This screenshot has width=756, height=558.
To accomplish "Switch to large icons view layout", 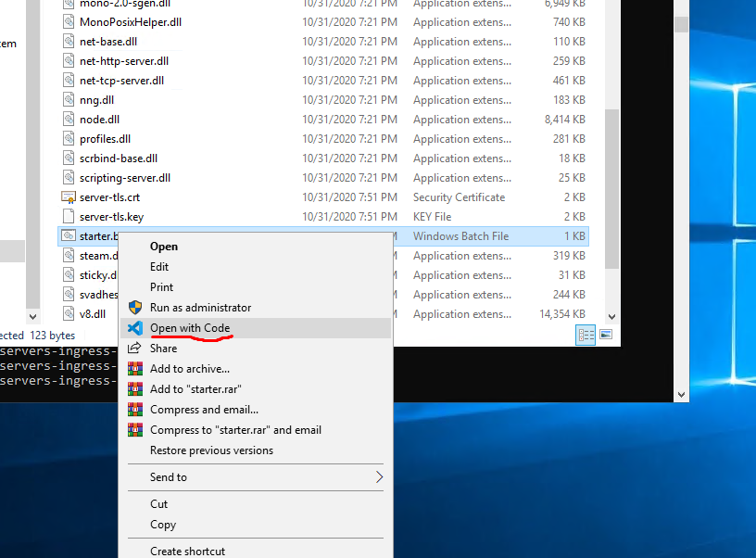I will tap(606, 335).
